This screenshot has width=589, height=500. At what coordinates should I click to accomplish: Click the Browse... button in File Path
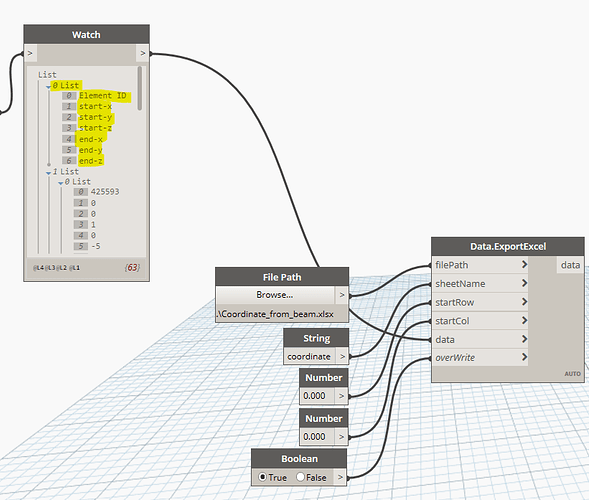tap(275, 295)
